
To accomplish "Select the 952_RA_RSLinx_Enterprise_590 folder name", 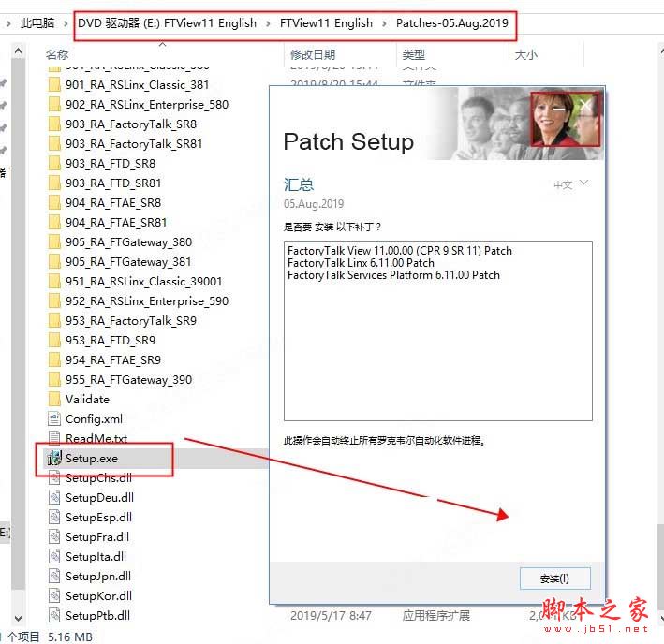I will tap(146, 300).
